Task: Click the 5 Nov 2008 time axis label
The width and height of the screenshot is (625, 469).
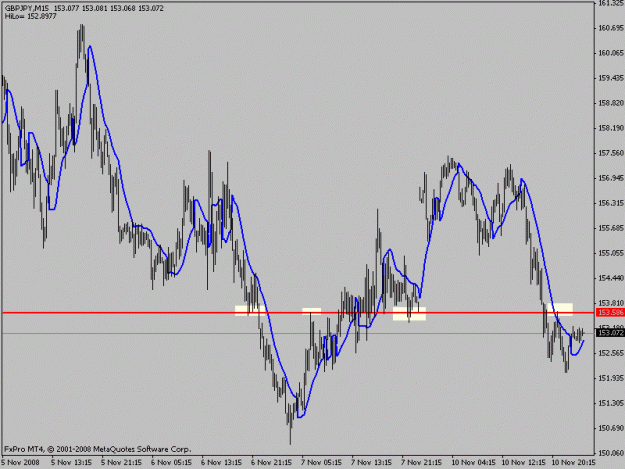Action: (x=20, y=463)
